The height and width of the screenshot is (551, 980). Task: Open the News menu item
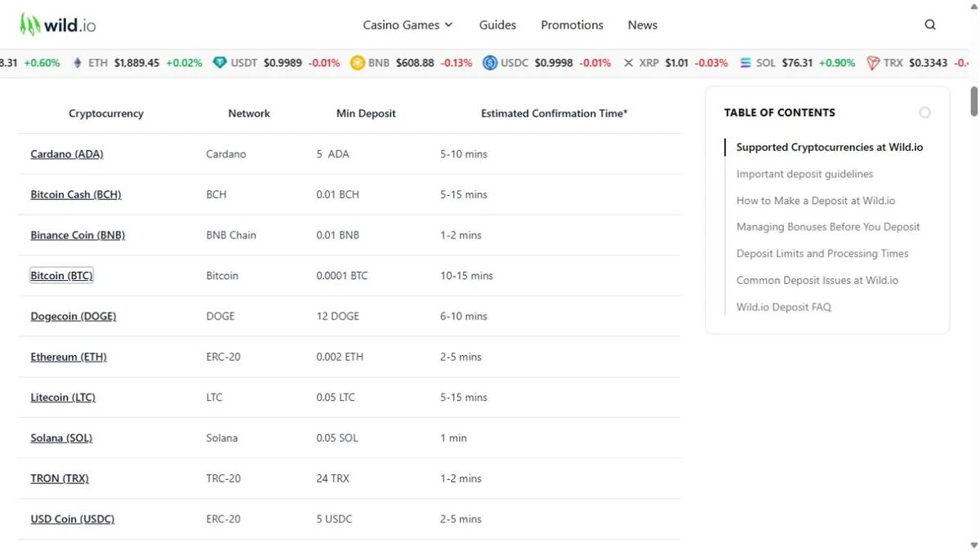click(643, 25)
